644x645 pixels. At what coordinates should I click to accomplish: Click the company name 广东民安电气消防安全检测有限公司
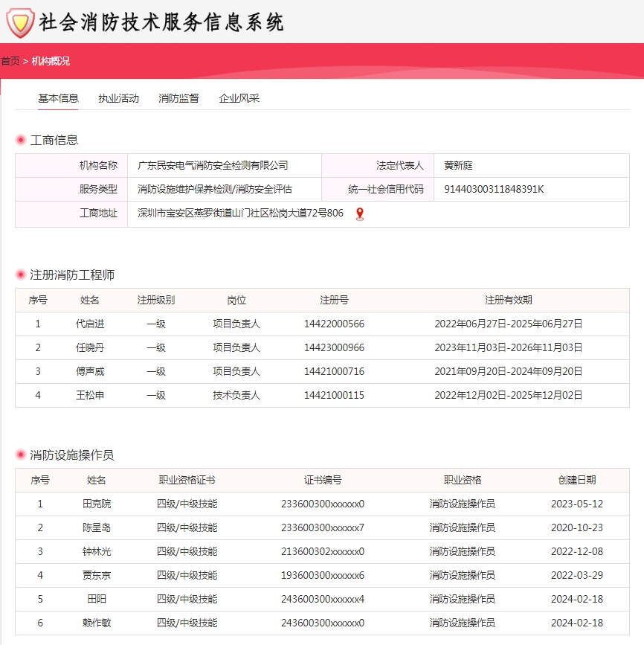click(212, 165)
